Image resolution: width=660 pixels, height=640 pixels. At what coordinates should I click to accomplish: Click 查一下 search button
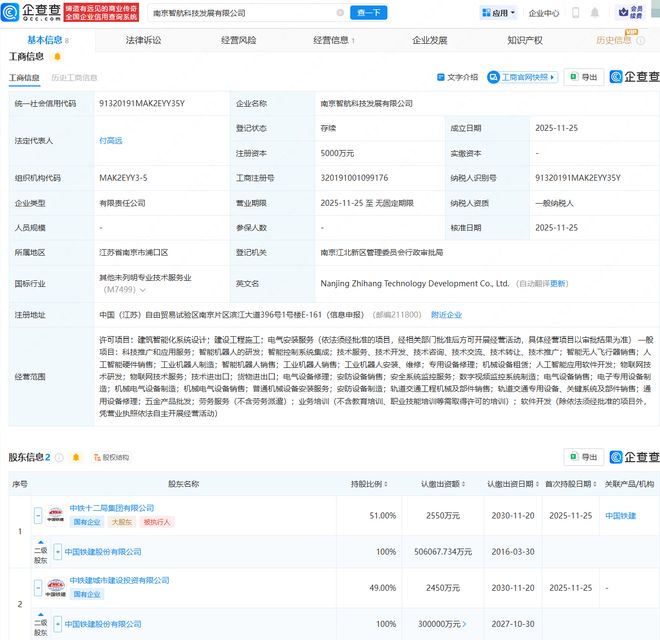click(x=369, y=13)
